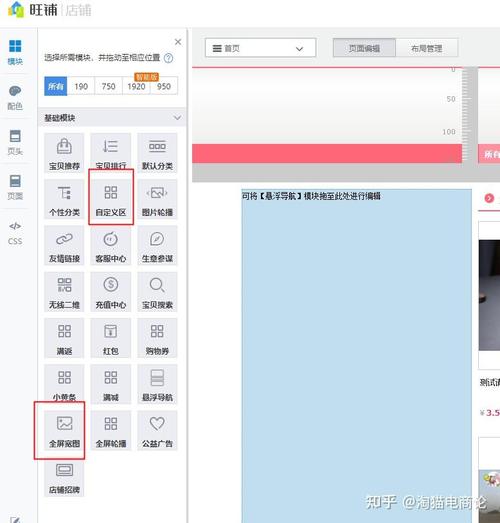Click the pink navigation bar in preview
500x523 pixels.
click(x=327, y=153)
